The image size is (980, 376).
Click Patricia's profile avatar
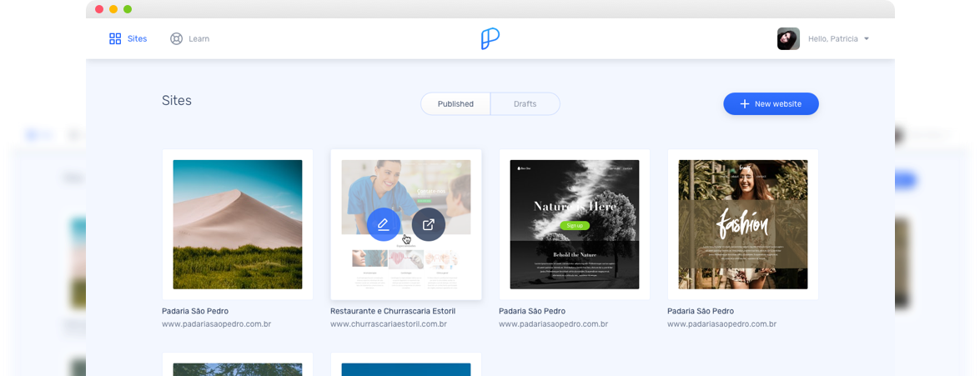point(788,38)
